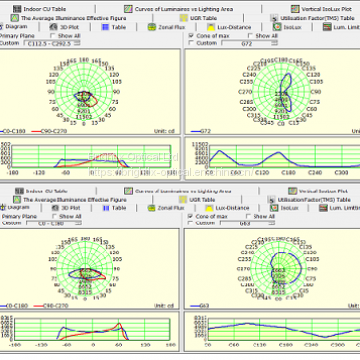
Task: Click Vertical IsoLux Plot icon in upper window
Action: 295,9
